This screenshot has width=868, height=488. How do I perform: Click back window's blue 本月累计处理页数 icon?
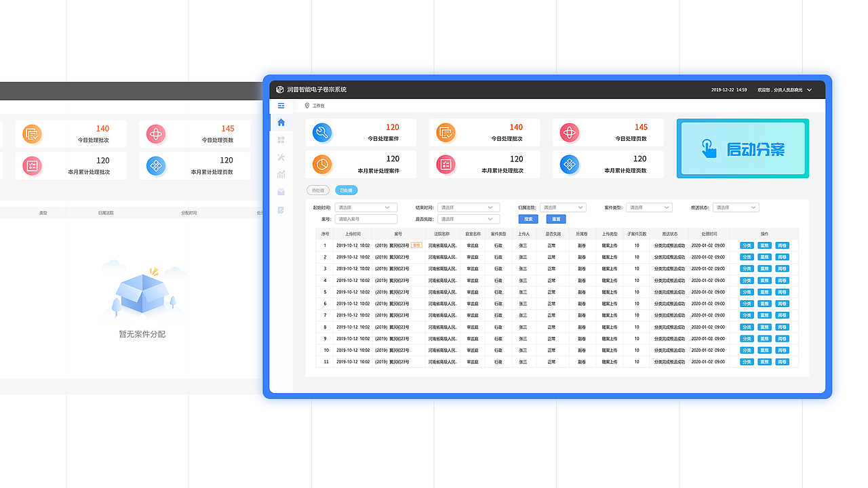click(156, 166)
